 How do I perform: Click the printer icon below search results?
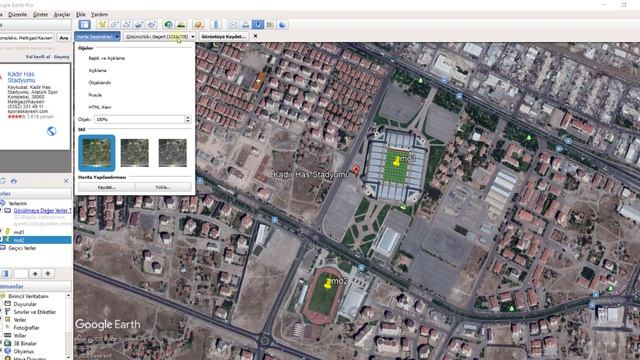click(14, 180)
